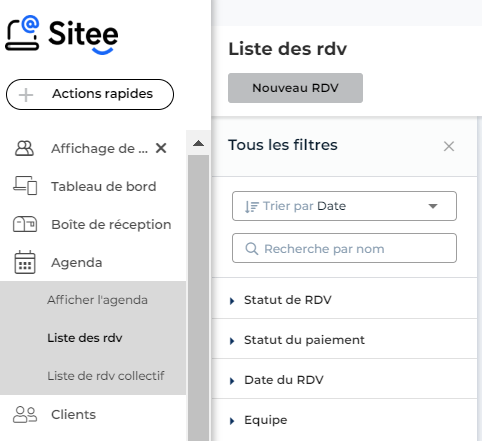
Task: Expand the Equipe filter section
Action: [344, 420]
